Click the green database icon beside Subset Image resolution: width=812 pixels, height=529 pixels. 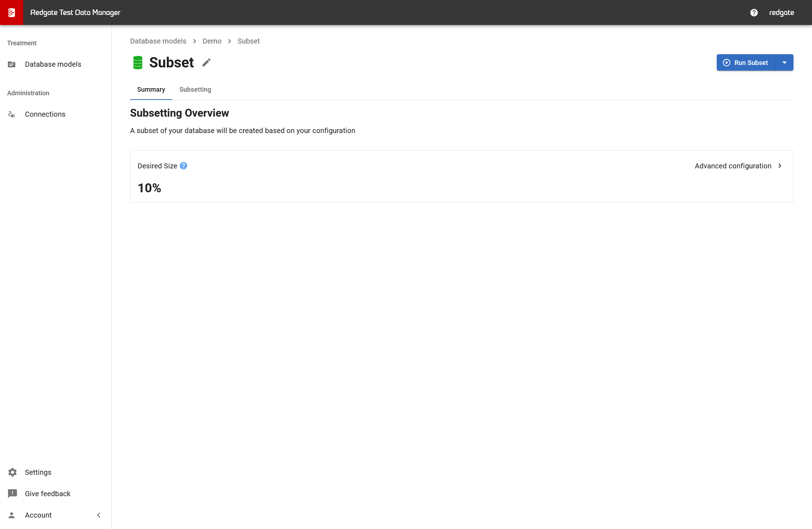pyautogui.click(x=138, y=62)
